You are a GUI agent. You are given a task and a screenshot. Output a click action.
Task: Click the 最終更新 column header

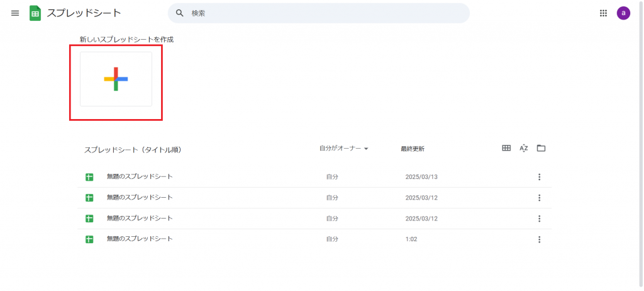pyautogui.click(x=413, y=149)
